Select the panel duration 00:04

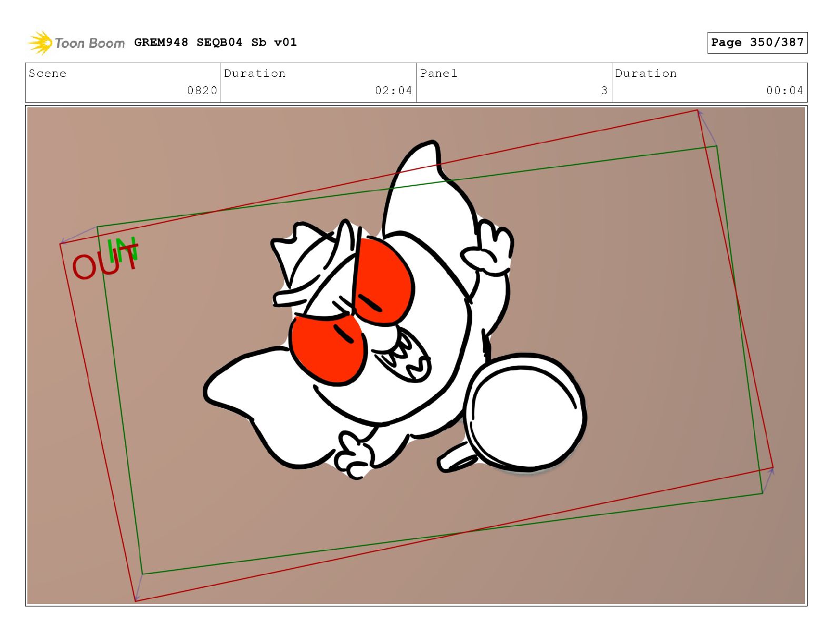point(785,90)
